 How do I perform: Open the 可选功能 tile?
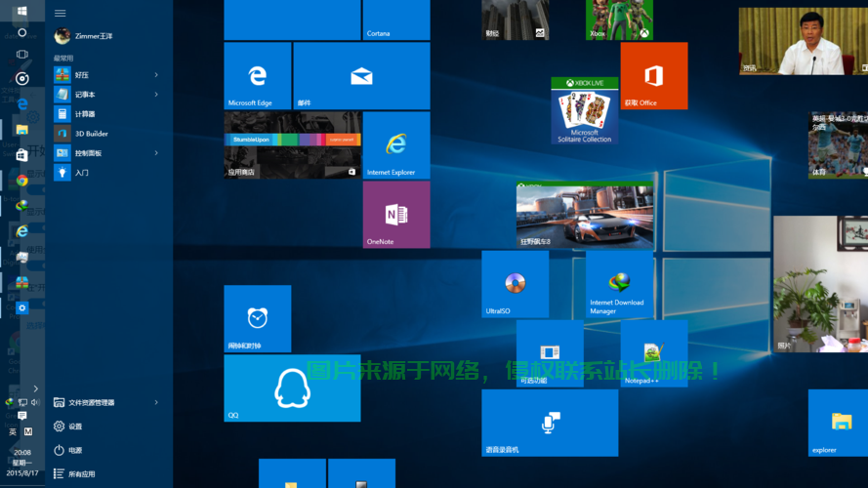pyautogui.click(x=551, y=353)
